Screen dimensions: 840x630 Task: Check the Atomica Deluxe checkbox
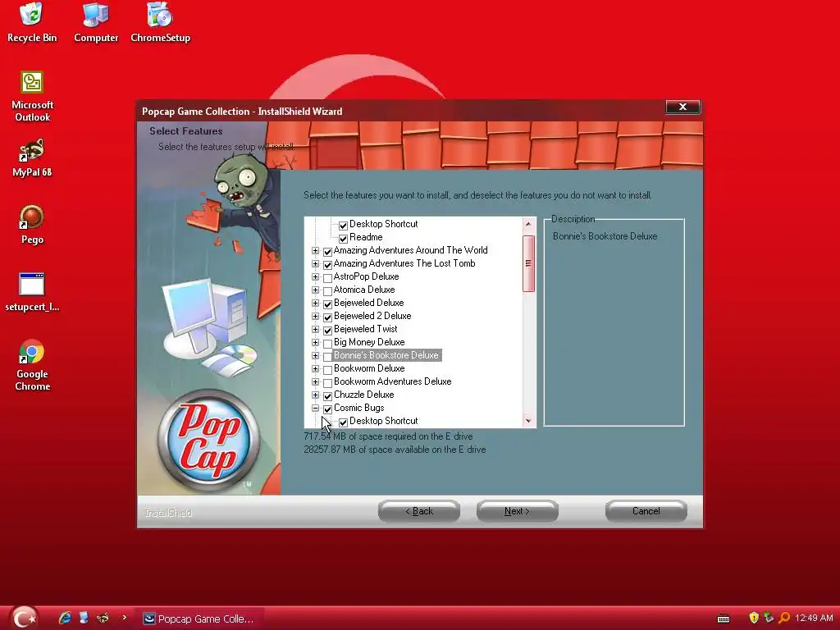(328, 291)
